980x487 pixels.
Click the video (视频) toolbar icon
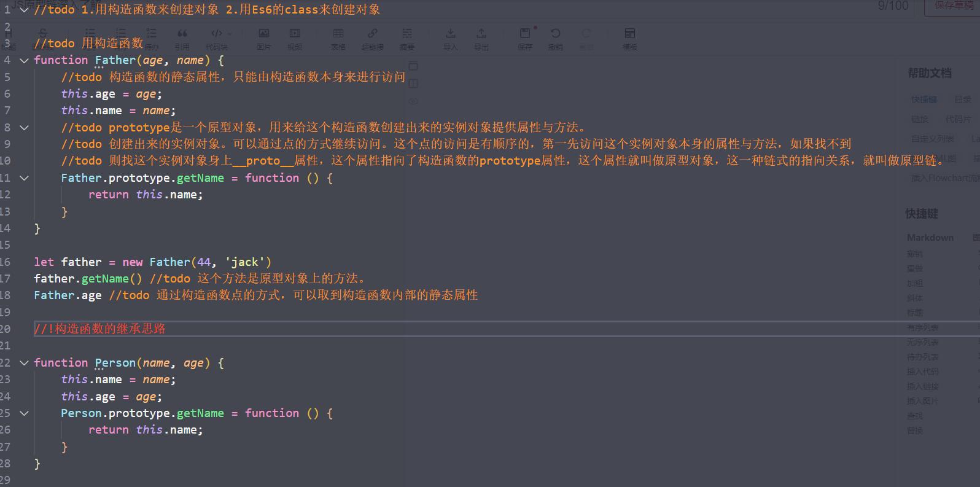(x=295, y=33)
